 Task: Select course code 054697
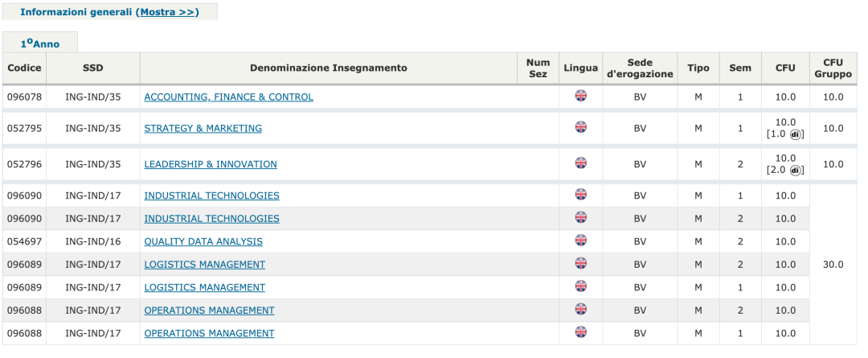[x=24, y=241]
